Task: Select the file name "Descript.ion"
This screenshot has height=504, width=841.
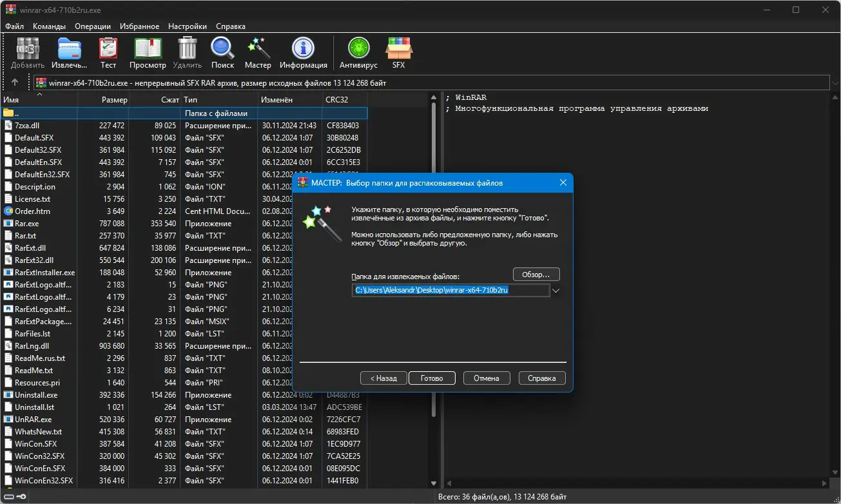Action: pos(35,187)
